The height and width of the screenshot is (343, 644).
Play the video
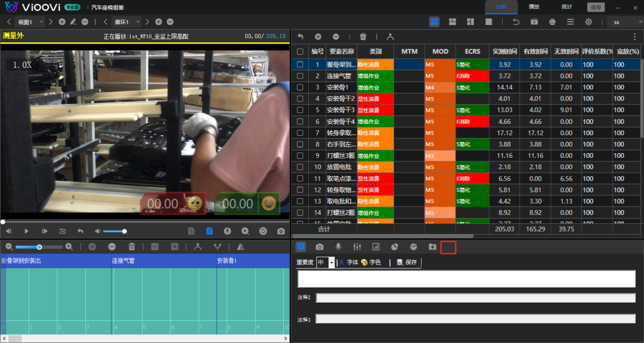(x=26, y=232)
